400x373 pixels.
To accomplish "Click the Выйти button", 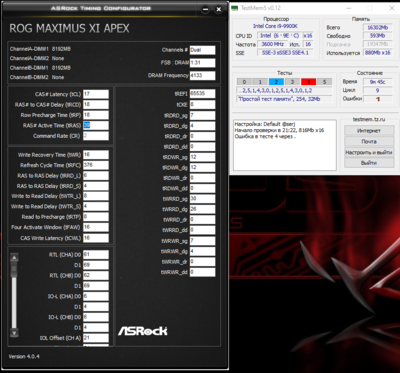I will coord(369,163).
